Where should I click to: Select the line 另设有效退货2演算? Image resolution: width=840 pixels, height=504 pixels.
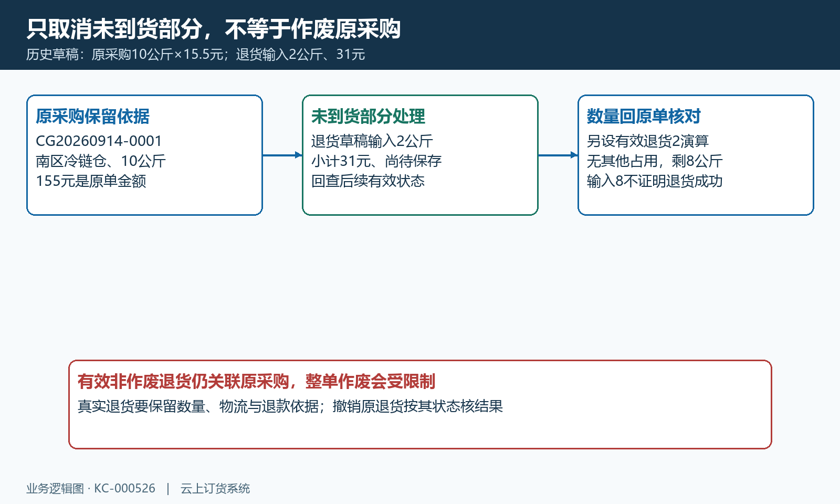click(648, 141)
